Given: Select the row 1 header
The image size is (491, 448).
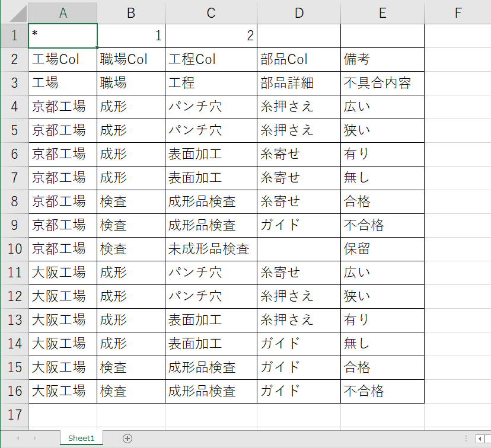Looking at the screenshot, I should 14,36.
